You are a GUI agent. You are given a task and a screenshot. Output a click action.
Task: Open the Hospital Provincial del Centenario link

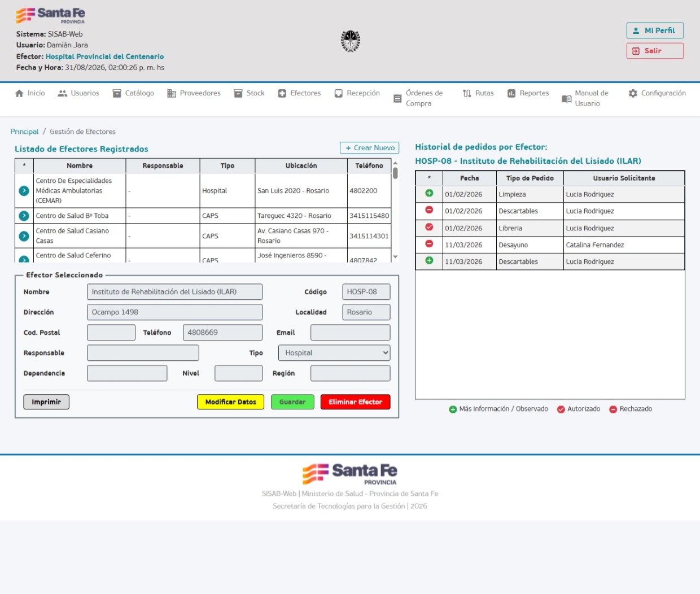104,56
